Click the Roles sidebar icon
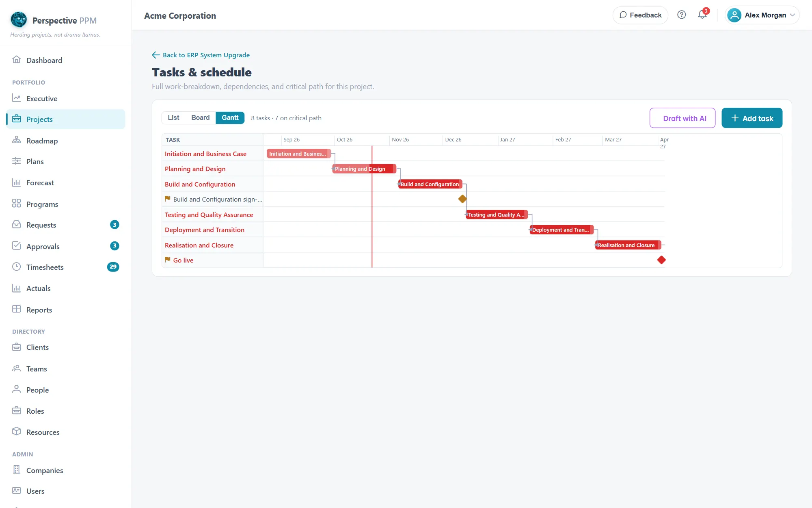The image size is (812, 508). click(16, 410)
